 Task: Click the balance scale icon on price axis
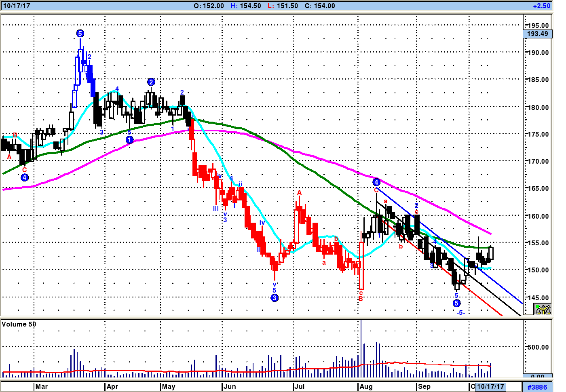(x=543, y=310)
